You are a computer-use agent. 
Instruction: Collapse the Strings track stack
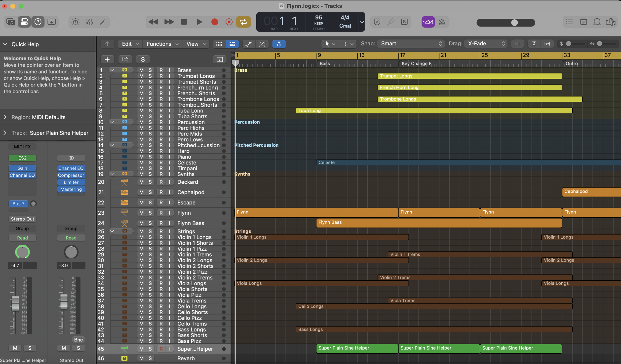(x=112, y=231)
